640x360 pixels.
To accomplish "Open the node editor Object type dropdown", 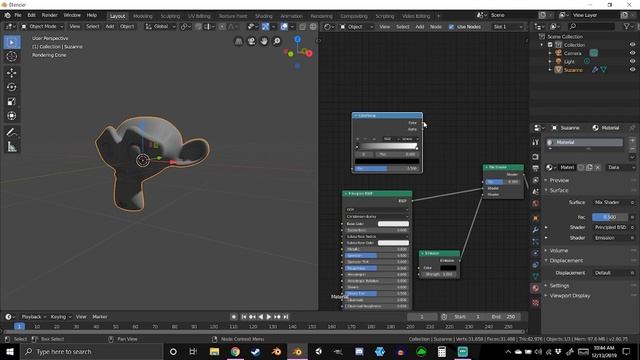I will (x=356, y=27).
